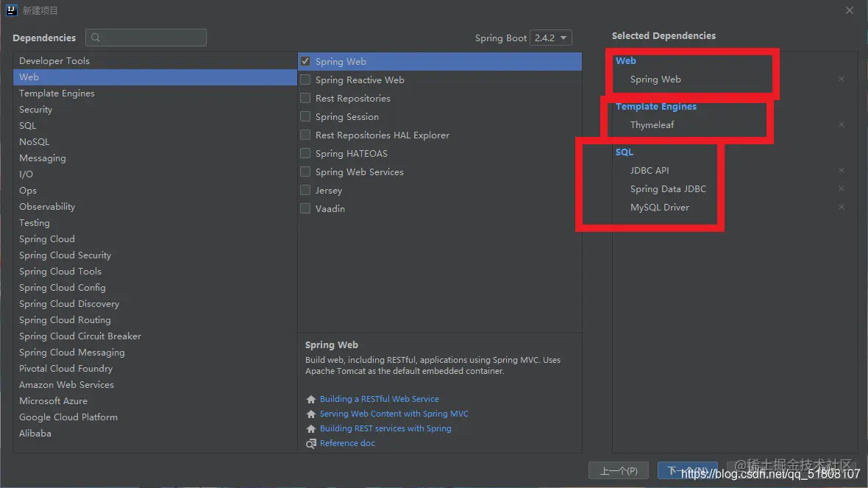Select the Observability category
Viewport: 868px width, 488px height.
[x=155, y=207]
